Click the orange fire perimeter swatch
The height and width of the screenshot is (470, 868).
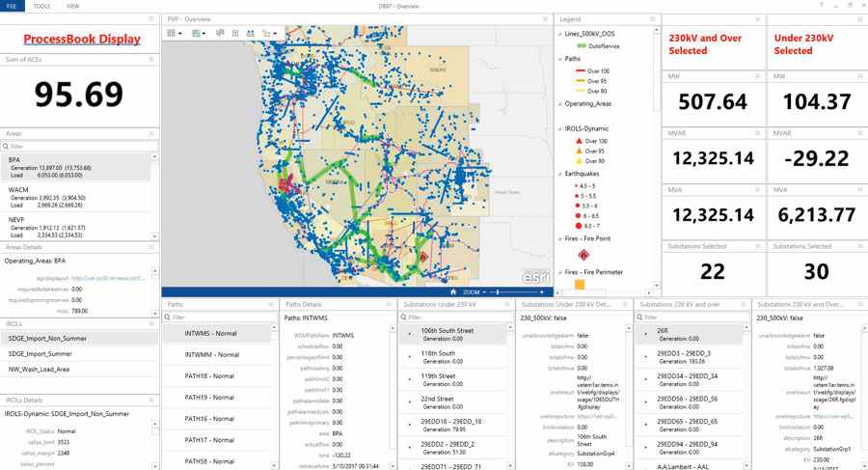(x=580, y=285)
